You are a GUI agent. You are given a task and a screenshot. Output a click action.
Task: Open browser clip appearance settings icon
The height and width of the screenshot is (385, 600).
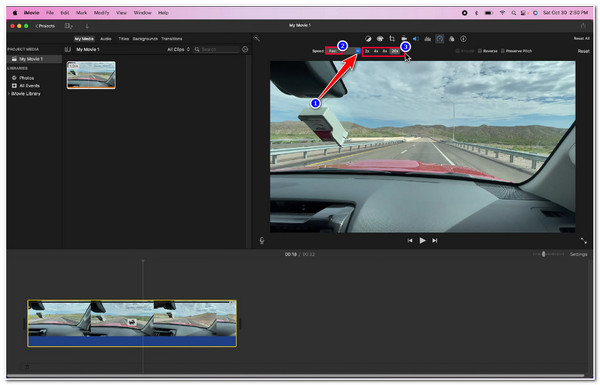[245, 49]
